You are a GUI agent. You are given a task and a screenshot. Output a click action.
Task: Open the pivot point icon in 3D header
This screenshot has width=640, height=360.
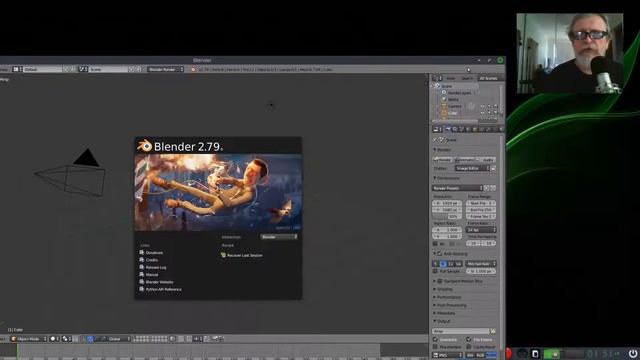(67, 339)
